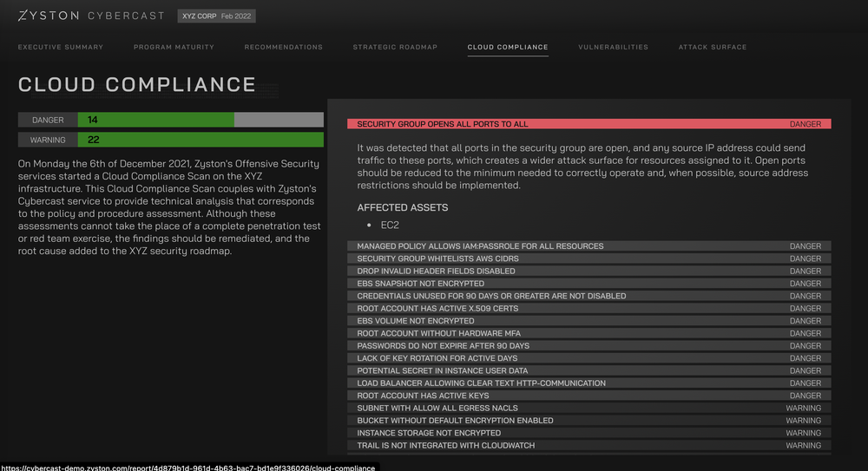Expand Bucket Without Default Encryption finding

coord(589,420)
